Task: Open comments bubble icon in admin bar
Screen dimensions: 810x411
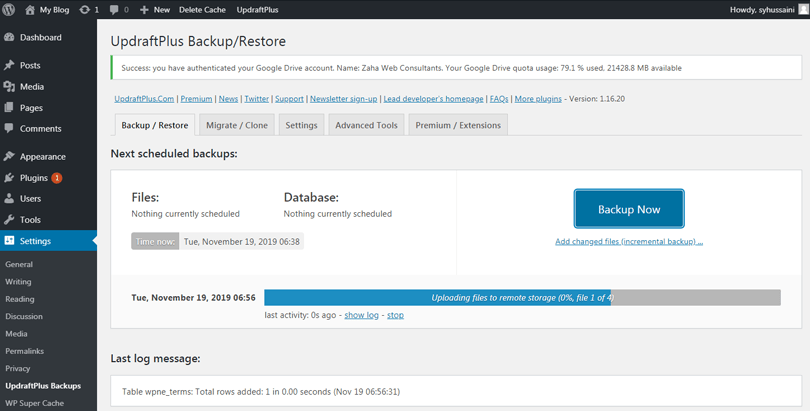Action: pos(114,10)
